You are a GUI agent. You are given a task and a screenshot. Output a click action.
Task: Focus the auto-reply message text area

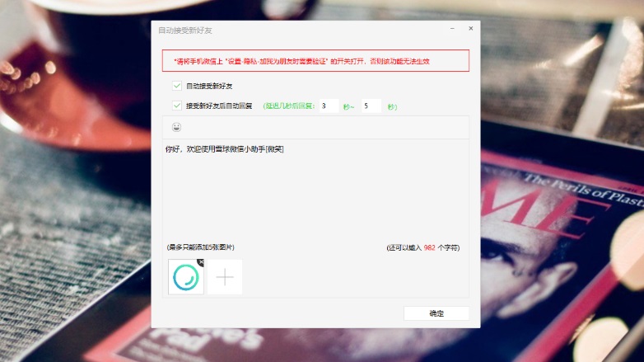click(315, 190)
